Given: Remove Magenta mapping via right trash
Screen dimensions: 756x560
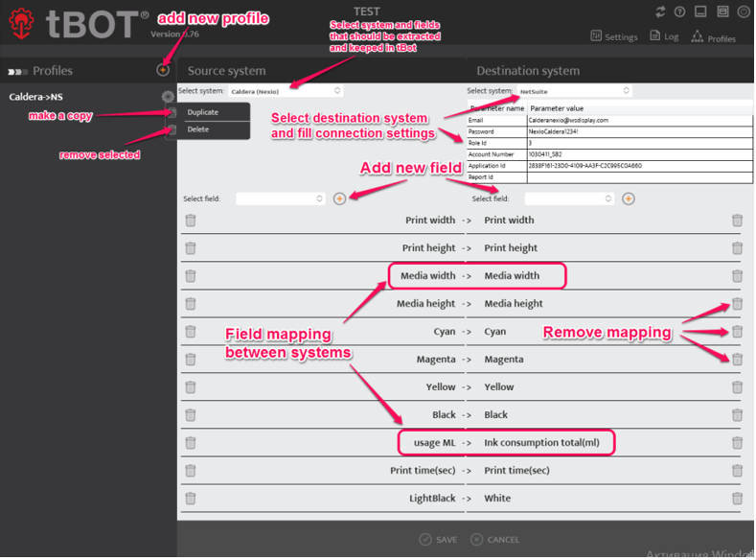Looking at the screenshot, I should pyautogui.click(x=737, y=360).
